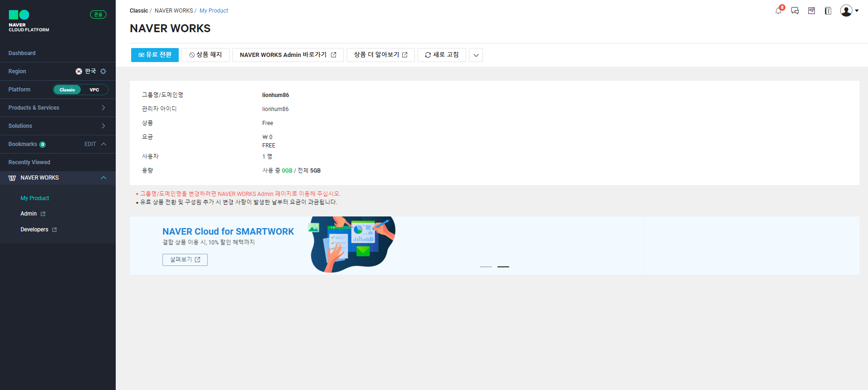The image size is (868, 390).
Task: Open the Admin external link
Action: click(33, 214)
